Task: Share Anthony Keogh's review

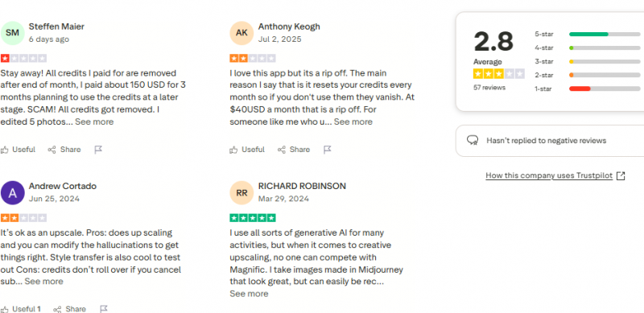Action: [294, 150]
